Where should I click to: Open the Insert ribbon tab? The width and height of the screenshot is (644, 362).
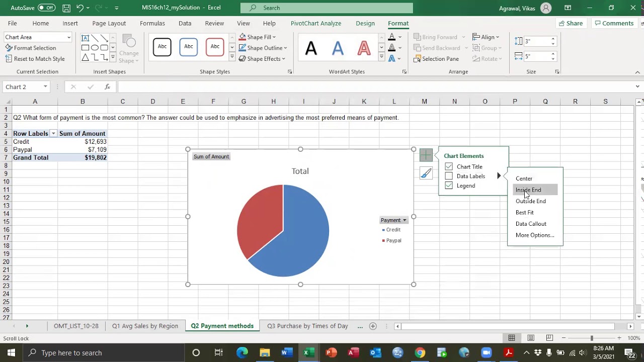coord(70,23)
